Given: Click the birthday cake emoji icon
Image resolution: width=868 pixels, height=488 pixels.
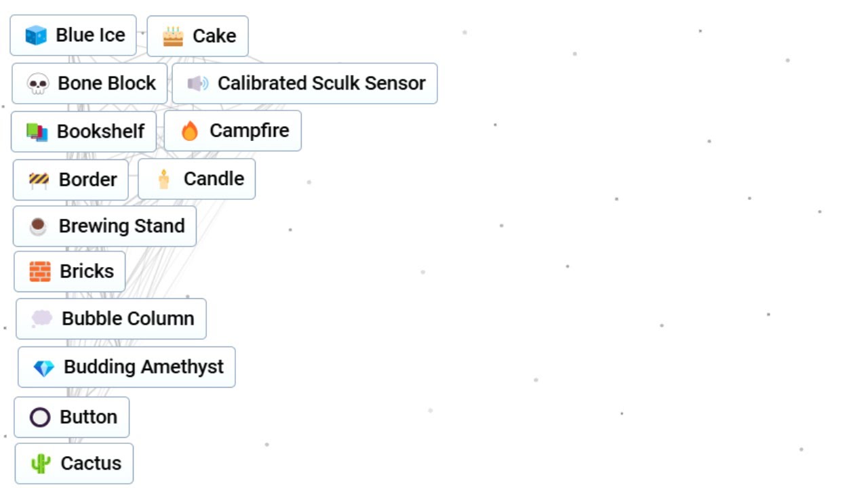Looking at the screenshot, I should pyautogui.click(x=173, y=36).
